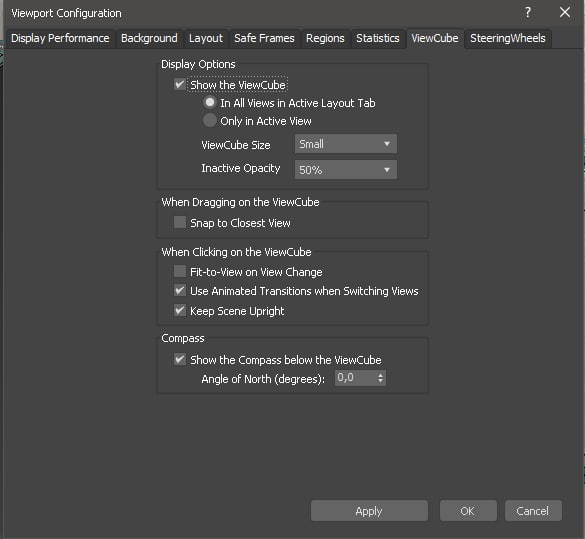This screenshot has width=585, height=539.
Task: Open the Background tab
Action: [149, 38]
